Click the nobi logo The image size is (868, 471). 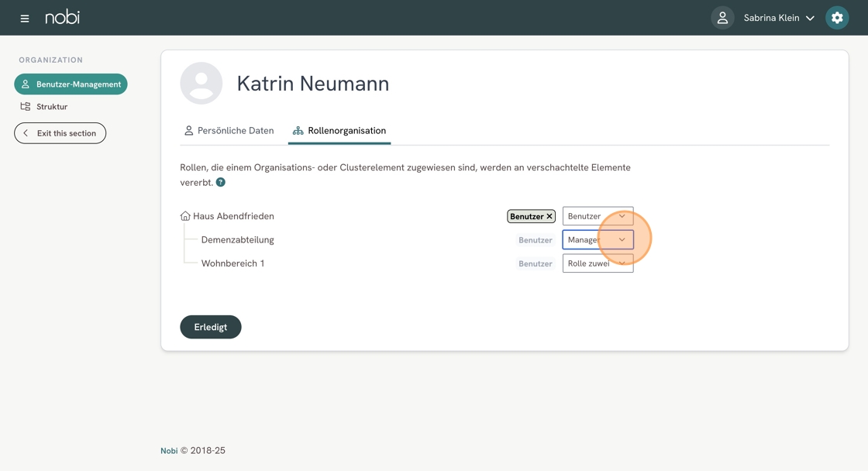click(62, 17)
